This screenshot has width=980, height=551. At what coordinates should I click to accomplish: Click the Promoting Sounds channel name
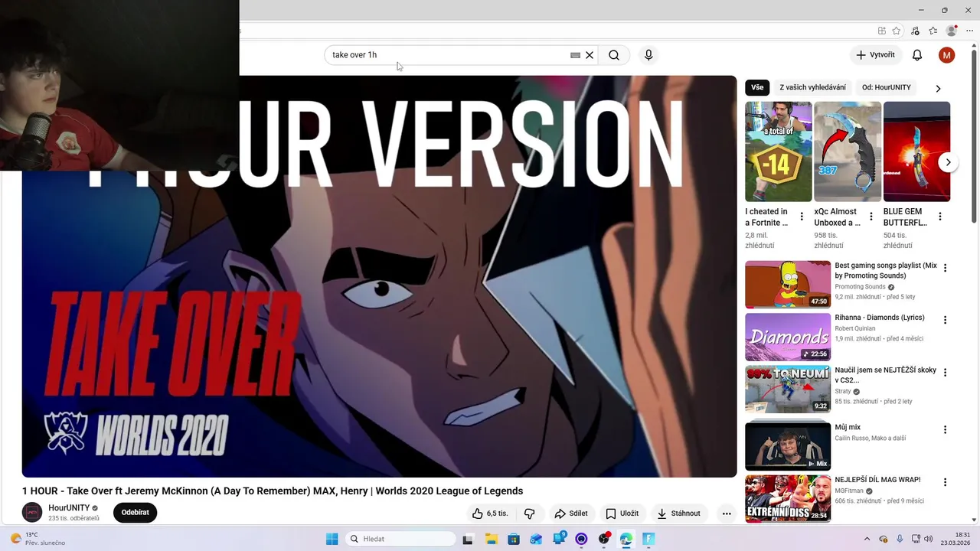[x=860, y=287]
